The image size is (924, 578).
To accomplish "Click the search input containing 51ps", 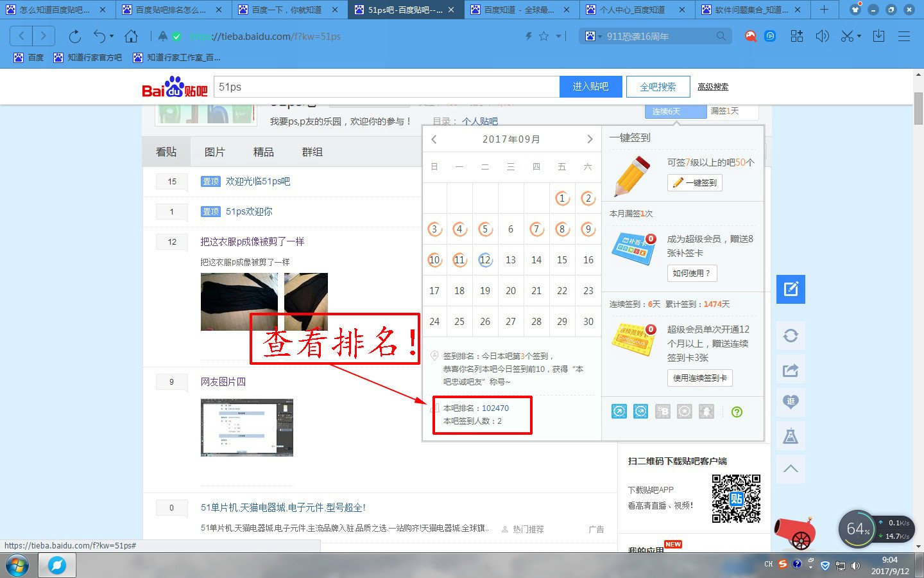I will [x=385, y=86].
